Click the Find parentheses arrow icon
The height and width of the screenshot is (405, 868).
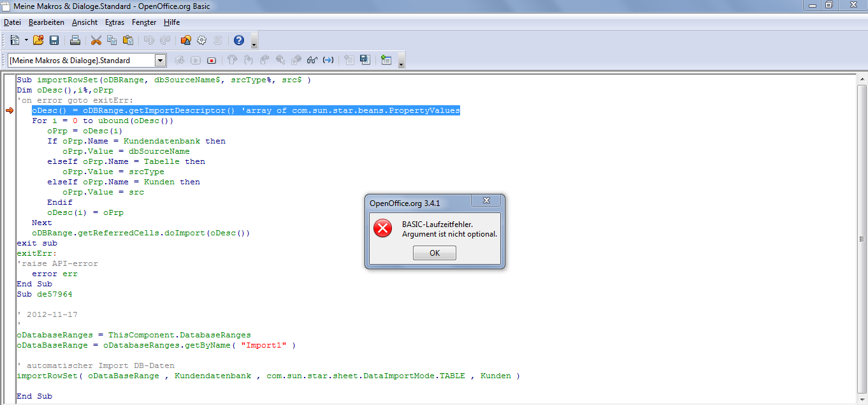(x=328, y=61)
